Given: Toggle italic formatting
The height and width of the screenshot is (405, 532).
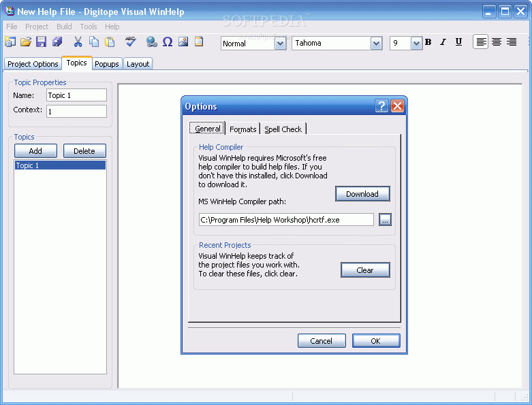Looking at the screenshot, I should click(x=443, y=42).
